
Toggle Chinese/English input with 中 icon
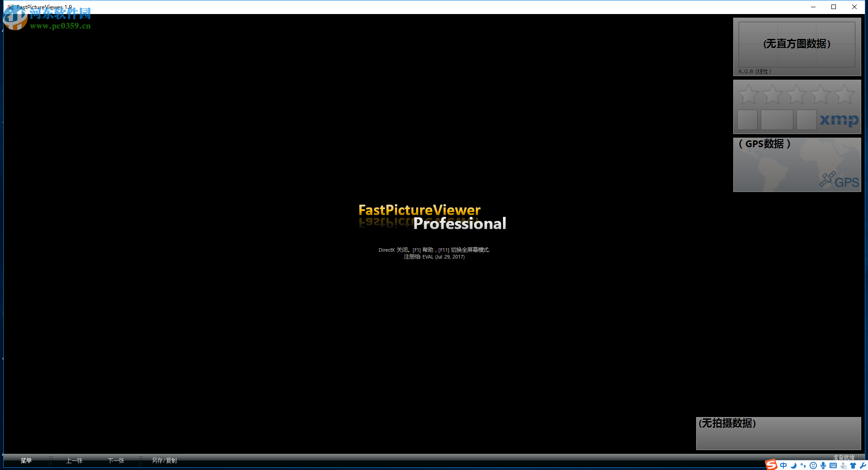coord(783,465)
